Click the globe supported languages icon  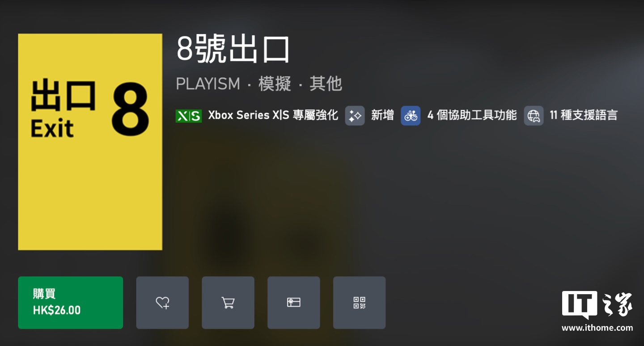[x=534, y=116]
